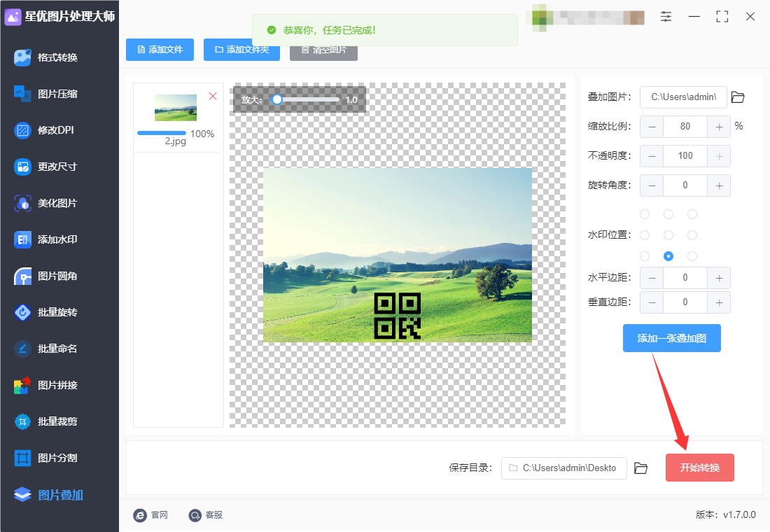770x532 pixels.
Task: Increase 不透明度 opacity with plus button
Action: coord(719,156)
